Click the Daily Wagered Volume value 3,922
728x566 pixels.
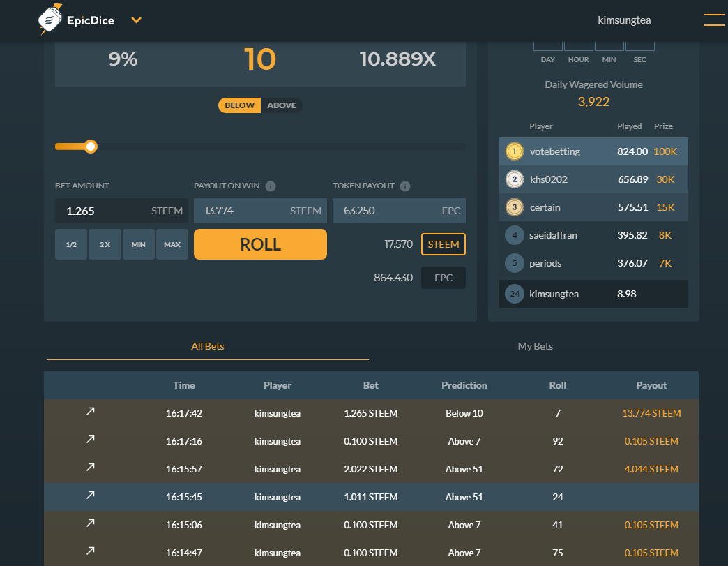click(593, 102)
